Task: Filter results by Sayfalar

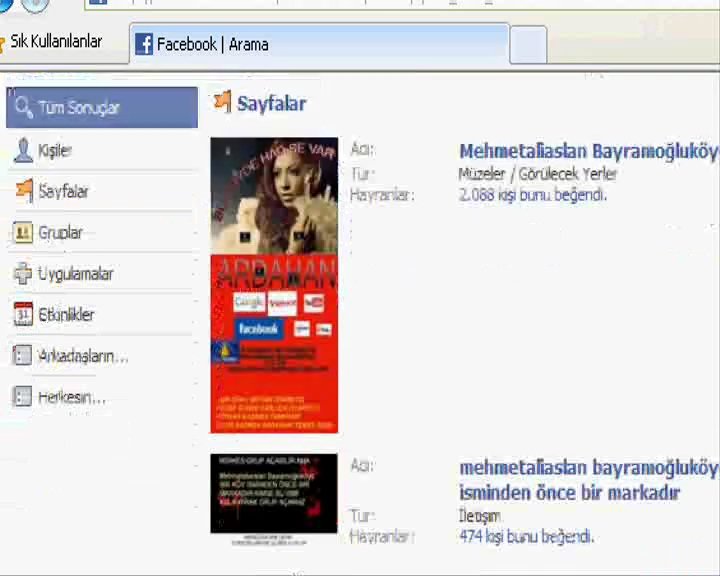Action: (x=102, y=191)
